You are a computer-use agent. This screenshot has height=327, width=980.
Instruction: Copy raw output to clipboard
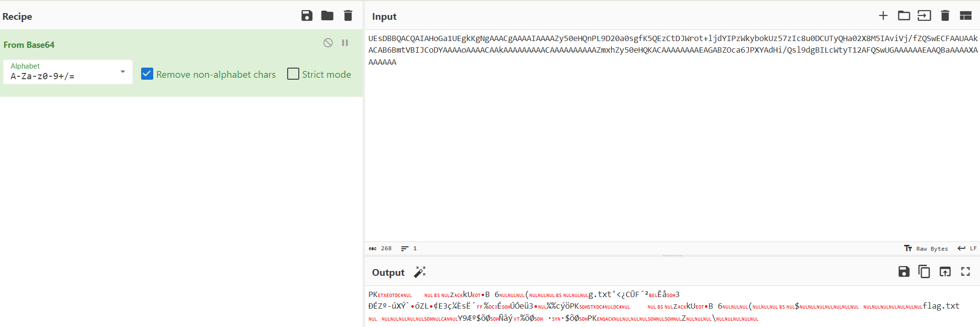(924, 272)
